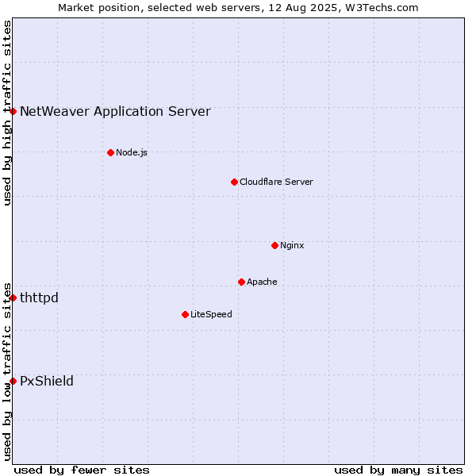
Task: Click the 'Node.js' label text
Action: 132,152
